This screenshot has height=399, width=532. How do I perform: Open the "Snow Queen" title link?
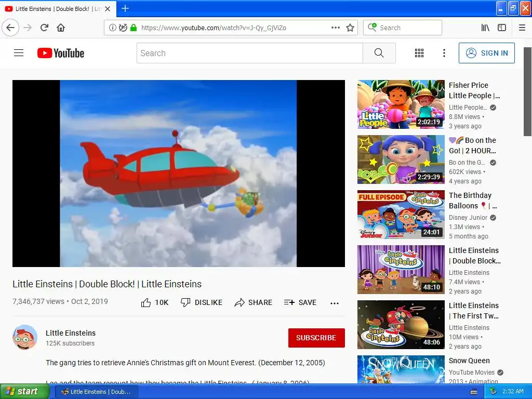click(469, 361)
